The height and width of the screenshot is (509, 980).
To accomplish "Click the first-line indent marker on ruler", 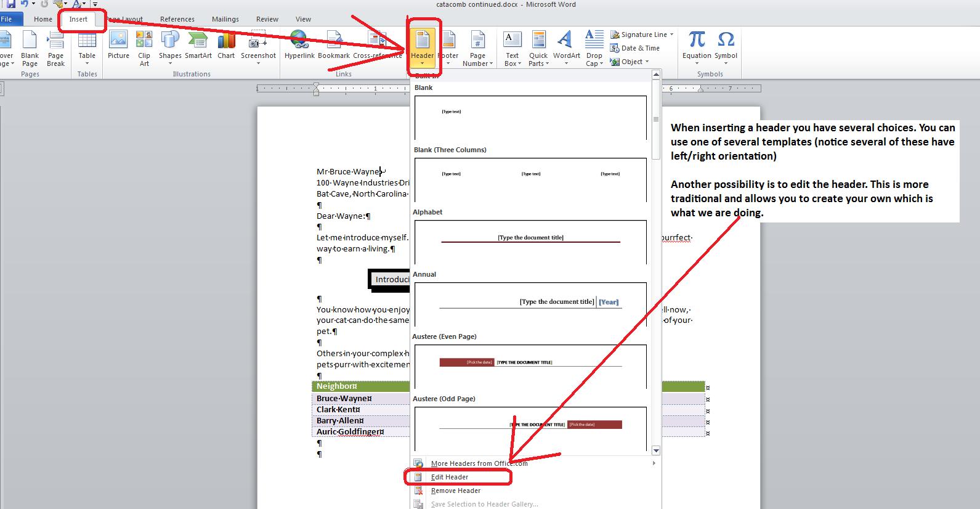I will pos(316,85).
